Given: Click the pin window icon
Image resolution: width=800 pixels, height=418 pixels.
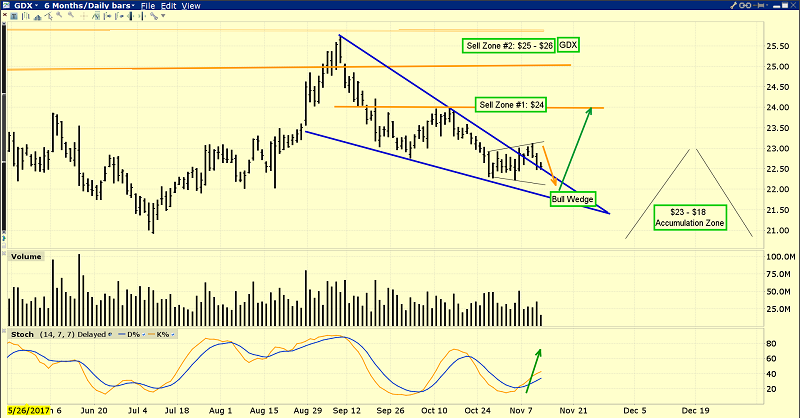Looking at the screenshot, I should coord(759,5).
